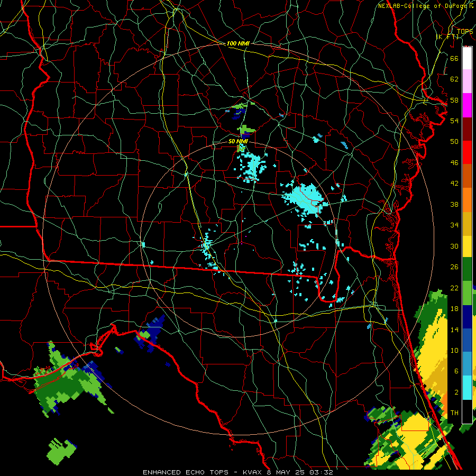Select the magenta swatch in the legend
The width and height of the screenshot is (476, 476).
tap(467, 105)
